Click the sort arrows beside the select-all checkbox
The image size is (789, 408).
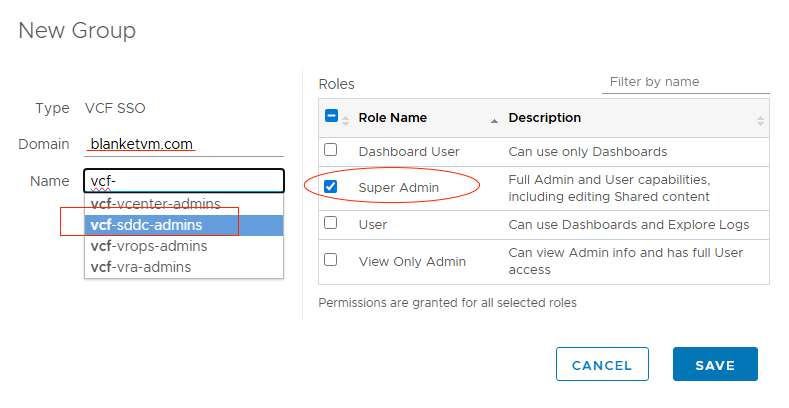pos(346,119)
